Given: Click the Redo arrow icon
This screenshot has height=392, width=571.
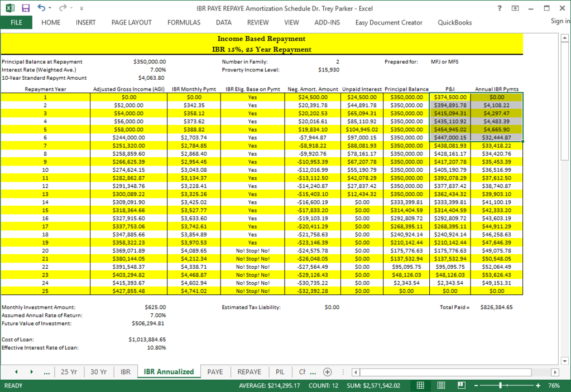Looking at the screenshot, I should [x=63, y=8].
